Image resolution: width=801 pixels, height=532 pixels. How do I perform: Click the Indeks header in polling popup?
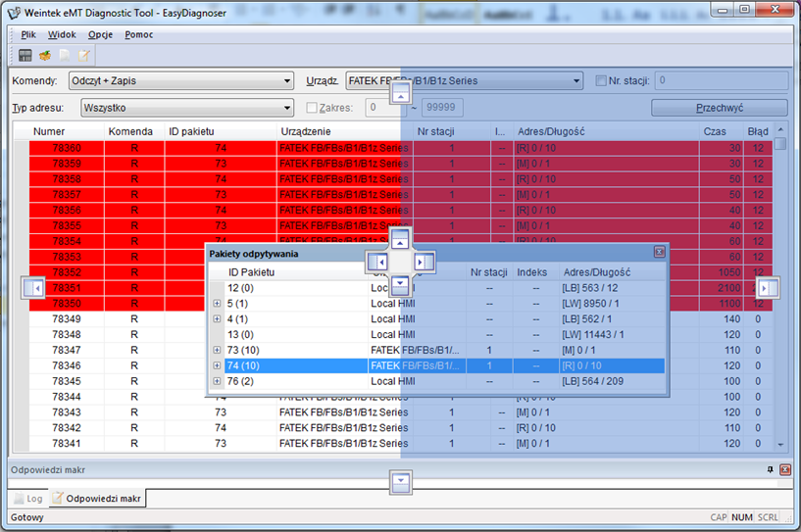click(535, 272)
